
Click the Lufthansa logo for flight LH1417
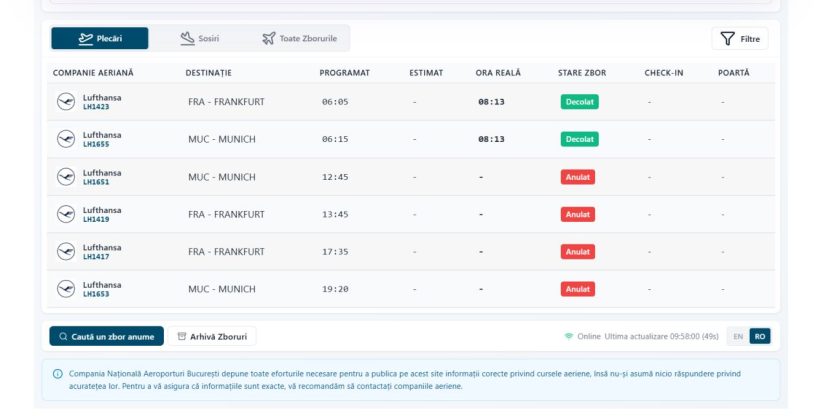[x=66, y=252]
